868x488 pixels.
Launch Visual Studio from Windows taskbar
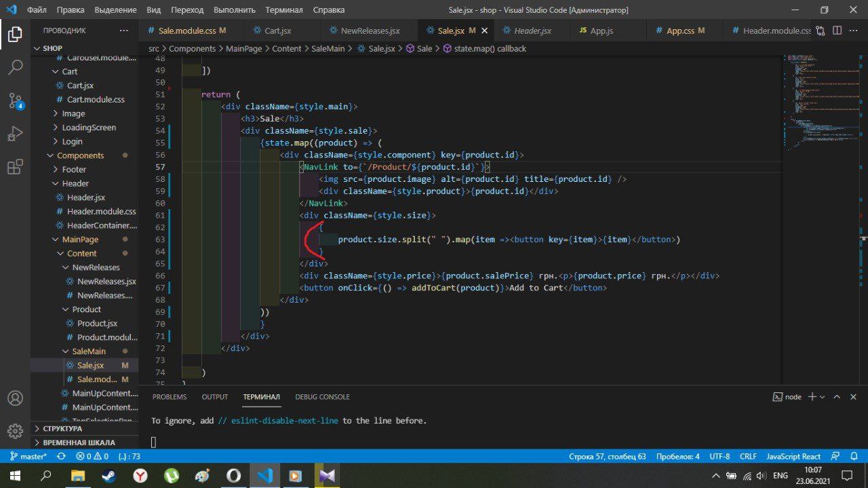(x=327, y=475)
